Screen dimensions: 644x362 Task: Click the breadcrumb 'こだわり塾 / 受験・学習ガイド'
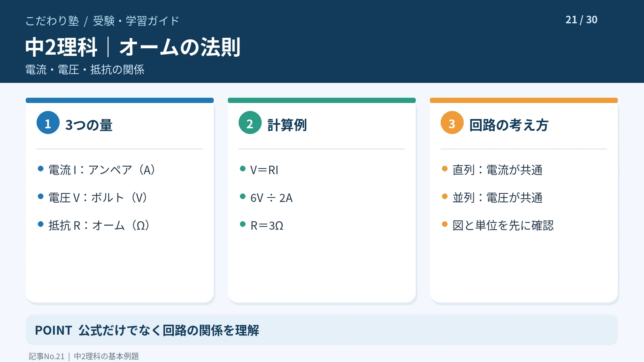click(102, 21)
